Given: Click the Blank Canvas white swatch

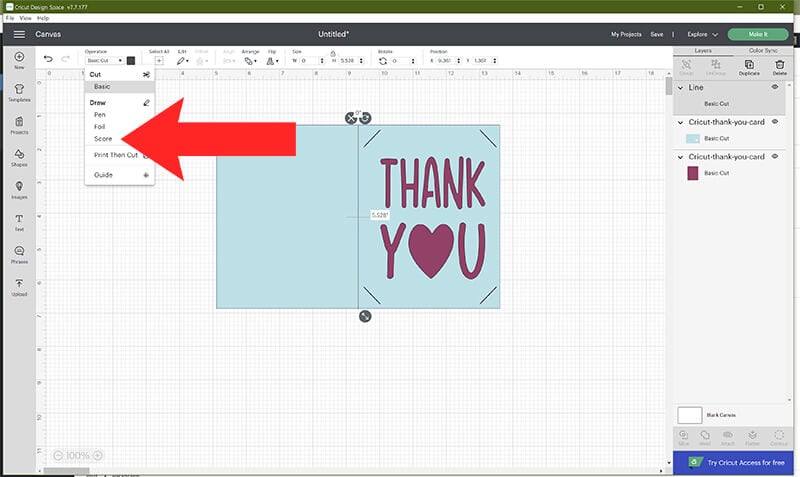Looking at the screenshot, I should pyautogui.click(x=689, y=415).
